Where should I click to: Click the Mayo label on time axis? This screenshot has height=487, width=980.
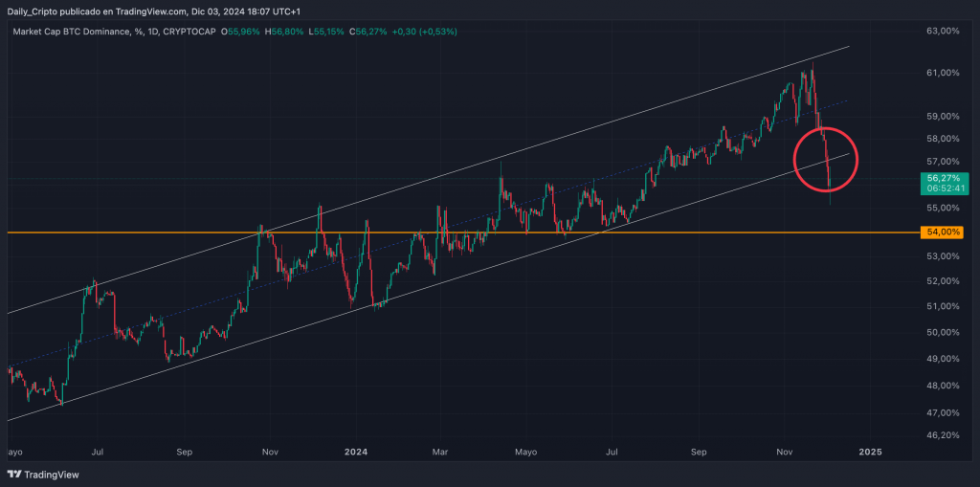tap(525, 450)
